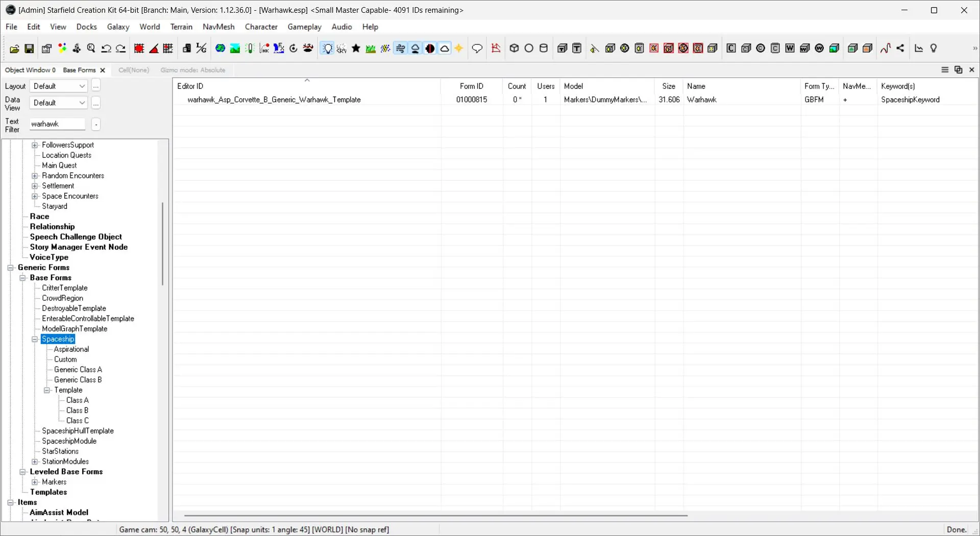Image resolution: width=980 pixels, height=536 pixels.
Task: Close the Base Forms tab
Action: tap(103, 70)
